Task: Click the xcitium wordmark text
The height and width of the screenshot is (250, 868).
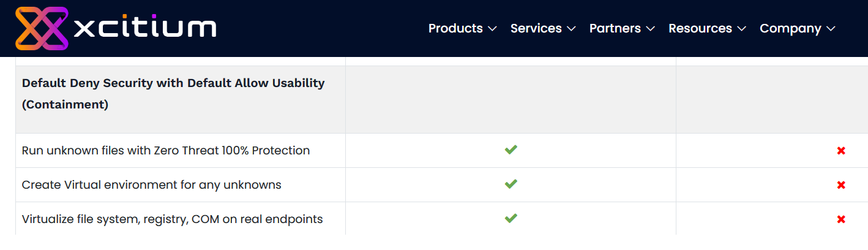Action: tap(144, 28)
